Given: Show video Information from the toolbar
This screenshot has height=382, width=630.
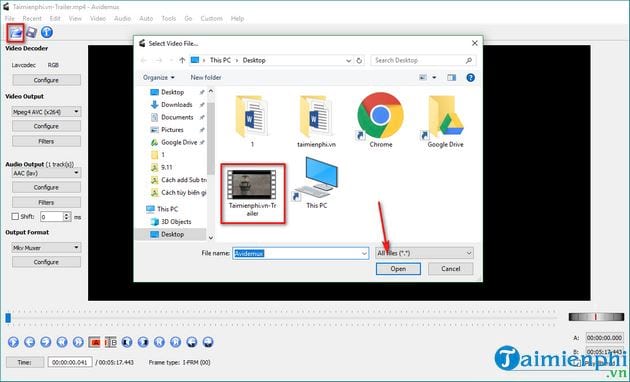Looking at the screenshot, I should 47,32.
